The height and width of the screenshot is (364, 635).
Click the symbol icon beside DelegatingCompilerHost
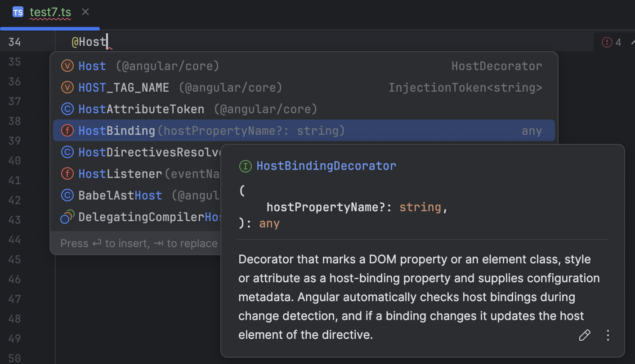(x=67, y=217)
